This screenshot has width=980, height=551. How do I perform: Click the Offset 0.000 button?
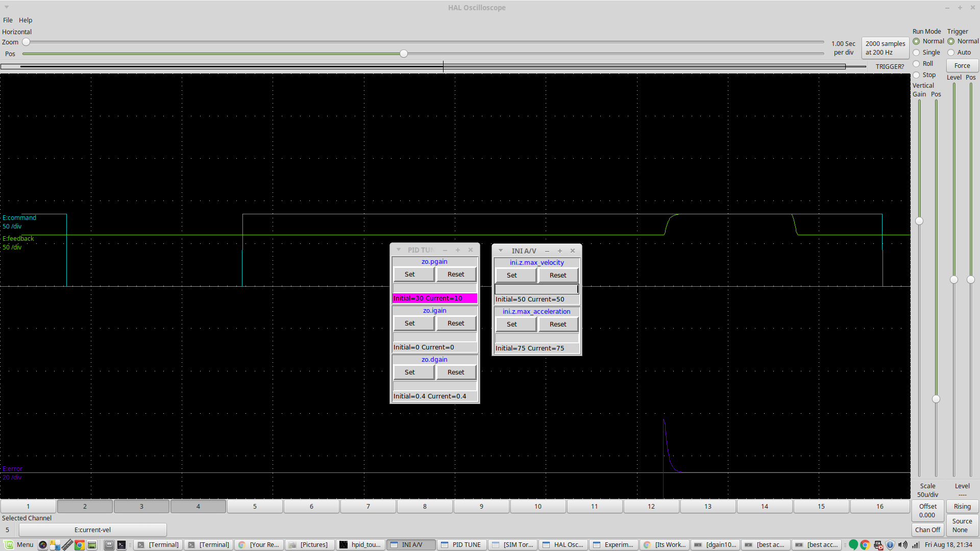[x=927, y=511]
